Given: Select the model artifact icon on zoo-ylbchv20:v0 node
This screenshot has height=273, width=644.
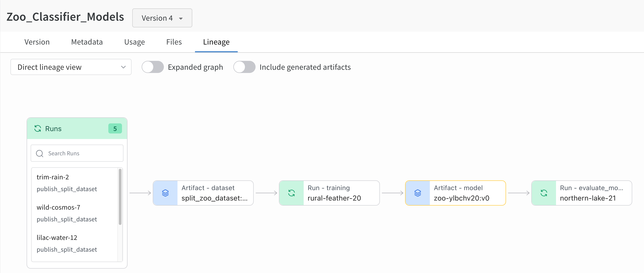Looking at the screenshot, I should (418, 193).
